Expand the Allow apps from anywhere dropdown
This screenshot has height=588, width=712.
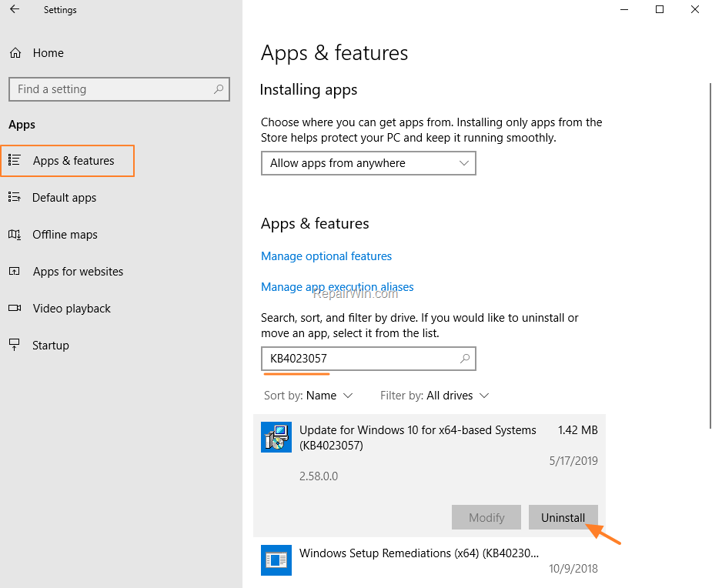[x=368, y=163]
